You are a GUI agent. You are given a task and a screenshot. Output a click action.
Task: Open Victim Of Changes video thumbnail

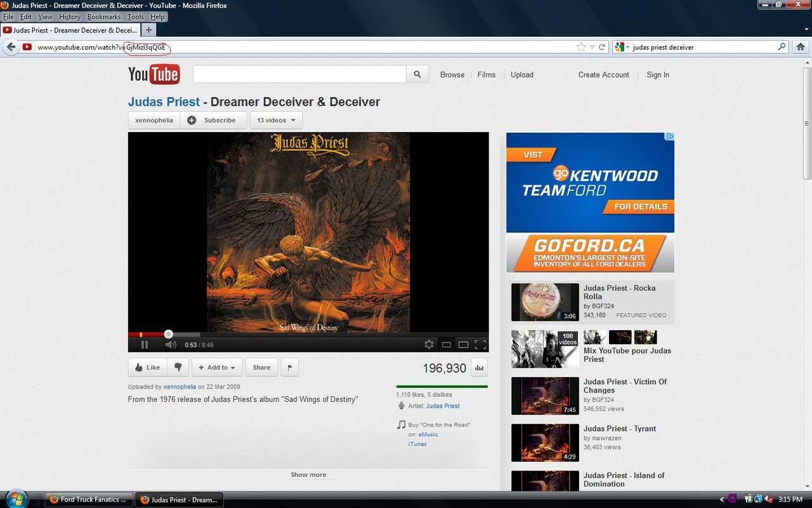click(x=545, y=396)
